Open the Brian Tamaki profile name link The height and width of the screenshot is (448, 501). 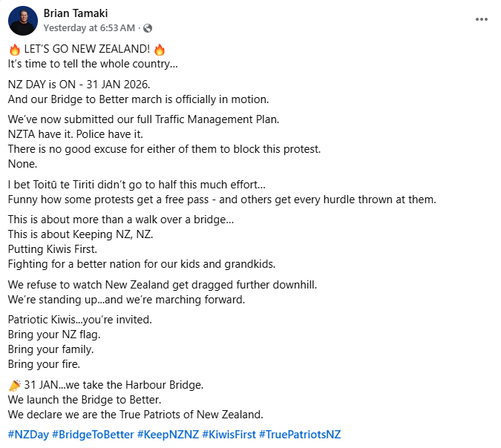[77, 13]
